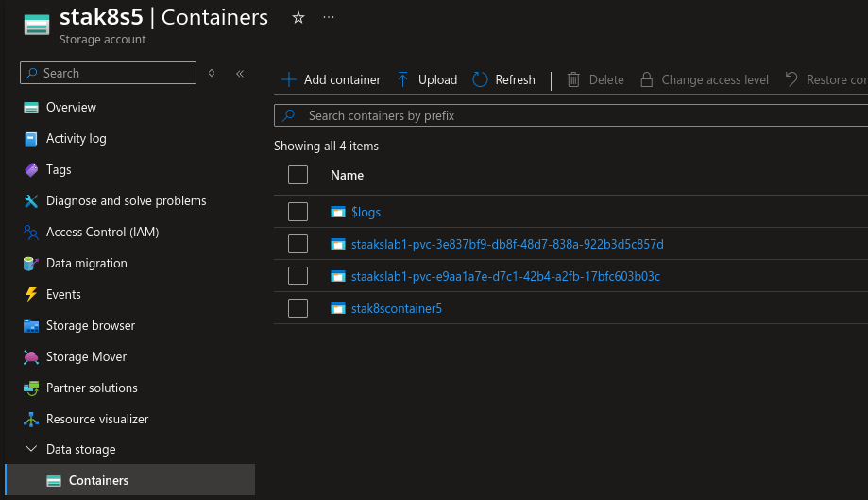Click the Overview icon in sidebar
Screen dimensions: 868x500
31,108
